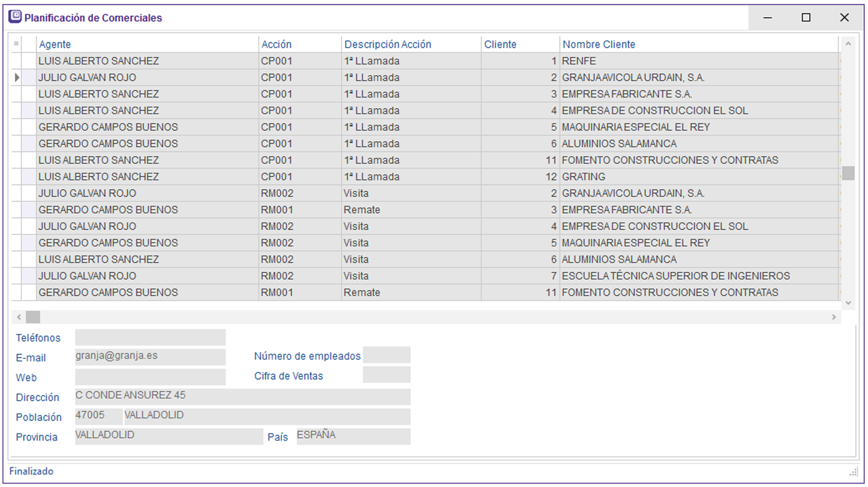Click current row indicator arrow beside JULIO GALVAN ROJO
The width and height of the screenshot is (868, 487).
pyautogui.click(x=17, y=78)
